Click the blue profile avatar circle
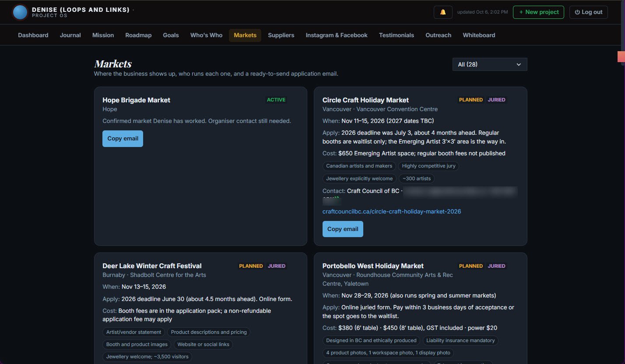Viewport: 625px width, 364px height. coord(20,12)
